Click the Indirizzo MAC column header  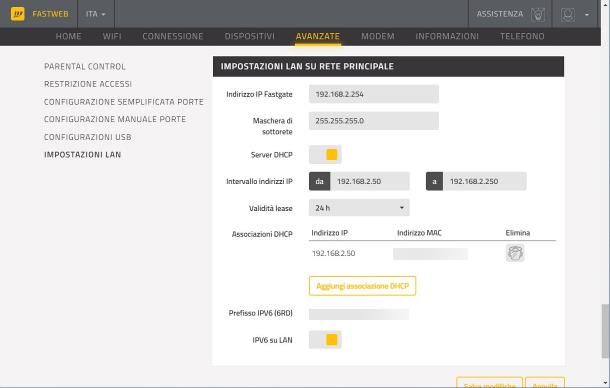click(x=419, y=233)
